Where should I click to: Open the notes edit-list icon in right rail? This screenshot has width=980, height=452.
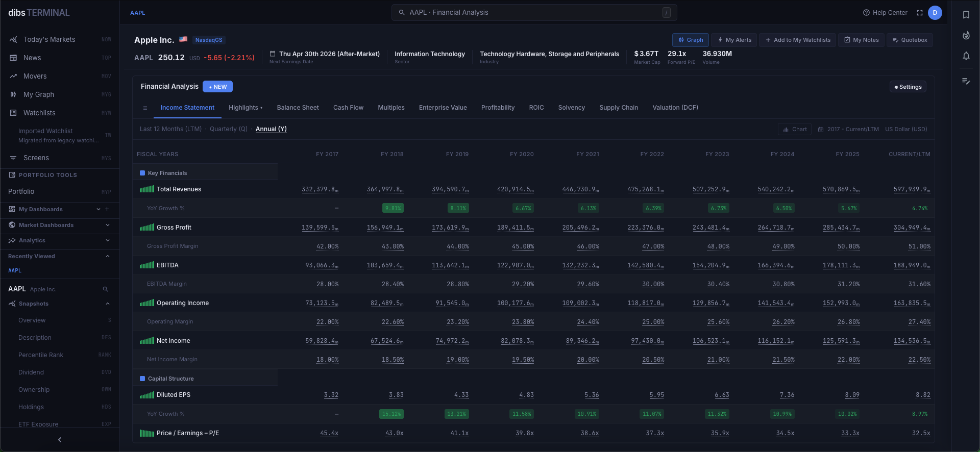[966, 81]
